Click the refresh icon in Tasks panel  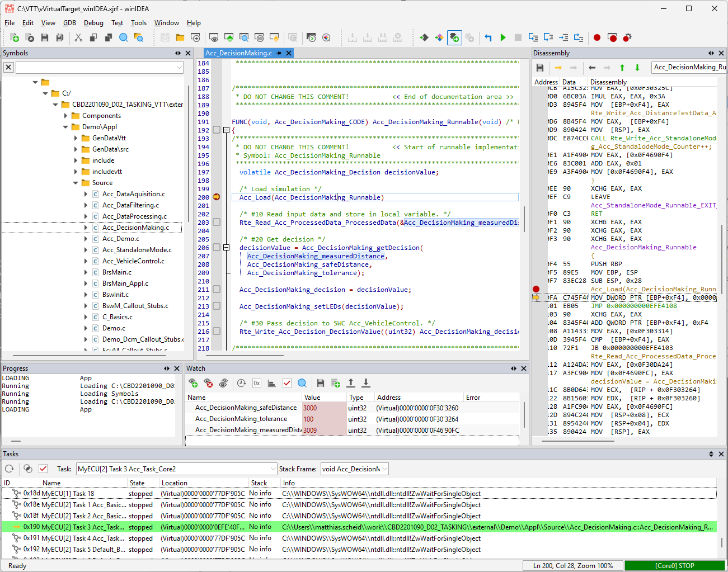(x=10, y=469)
